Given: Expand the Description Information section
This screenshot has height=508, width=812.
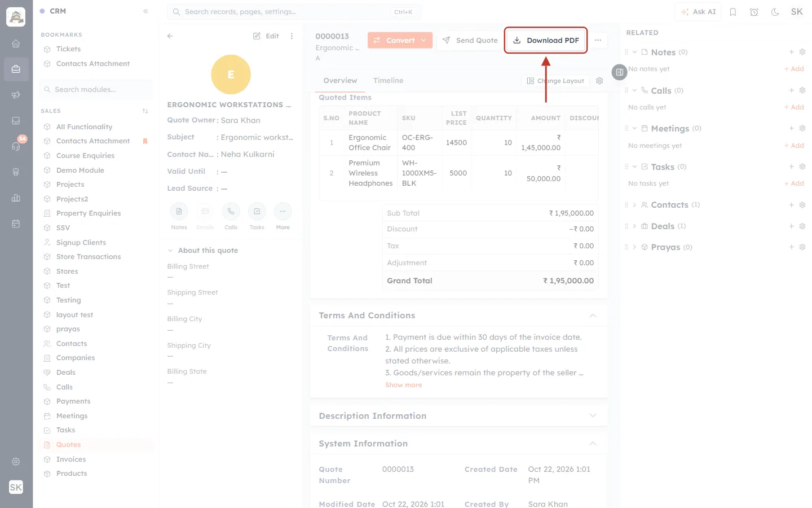Looking at the screenshot, I should [593, 416].
